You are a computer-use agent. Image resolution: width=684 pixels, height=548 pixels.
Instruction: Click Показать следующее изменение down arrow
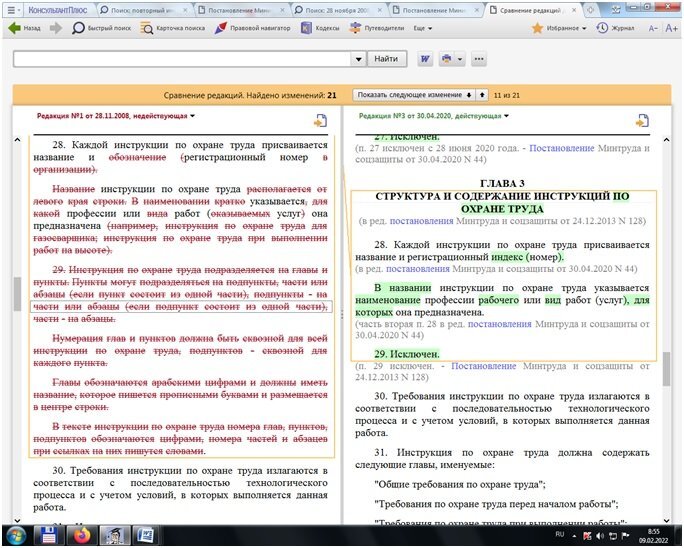coord(413,95)
